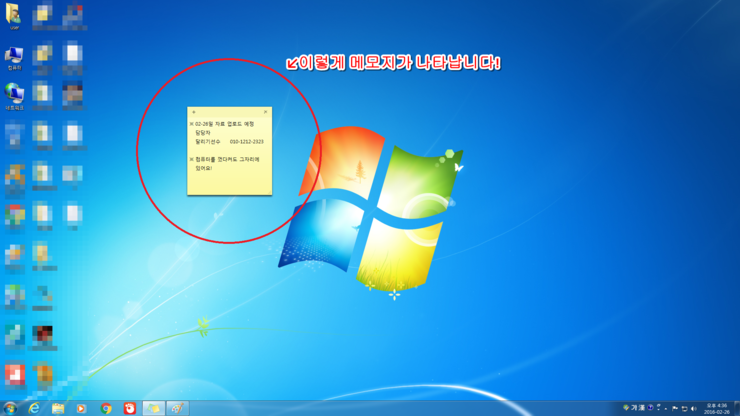Viewport: 740px width, 416px height.
Task: Switch to the Paint taskbar button
Action: pos(177,408)
